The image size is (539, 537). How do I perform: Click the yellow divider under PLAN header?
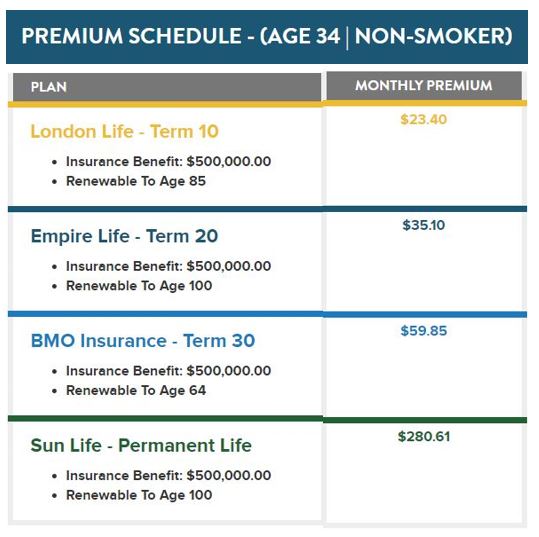point(165,104)
